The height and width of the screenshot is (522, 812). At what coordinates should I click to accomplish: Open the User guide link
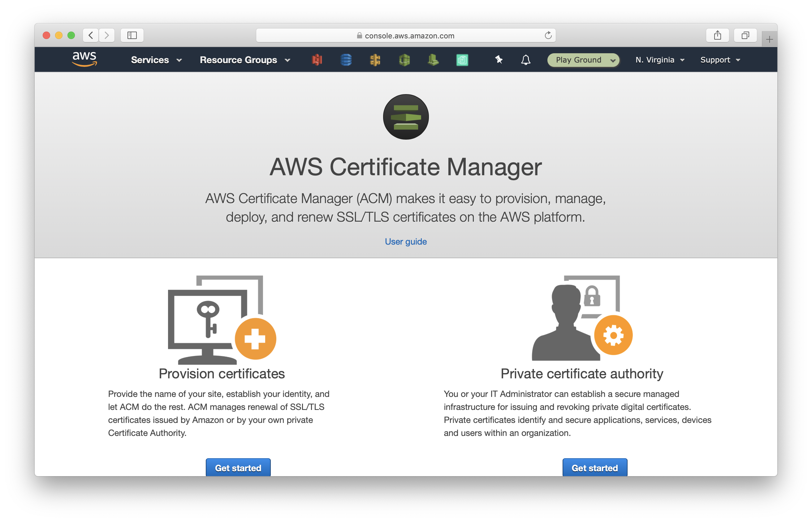[x=405, y=241]
